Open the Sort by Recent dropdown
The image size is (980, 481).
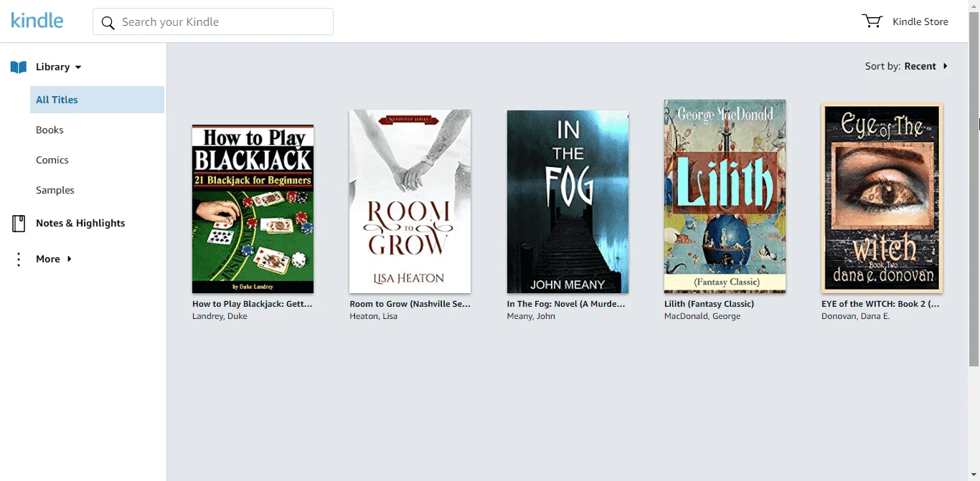tap(906, 66)
